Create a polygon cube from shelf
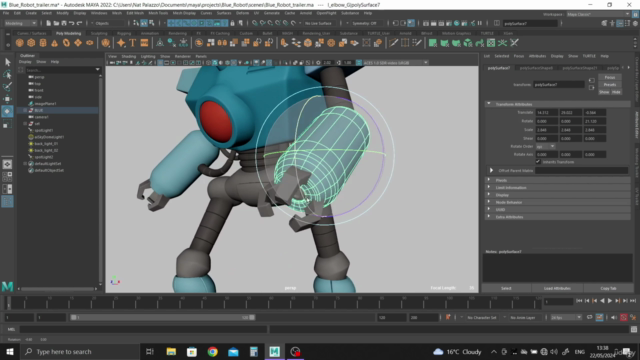 click(x=31, y=43)
